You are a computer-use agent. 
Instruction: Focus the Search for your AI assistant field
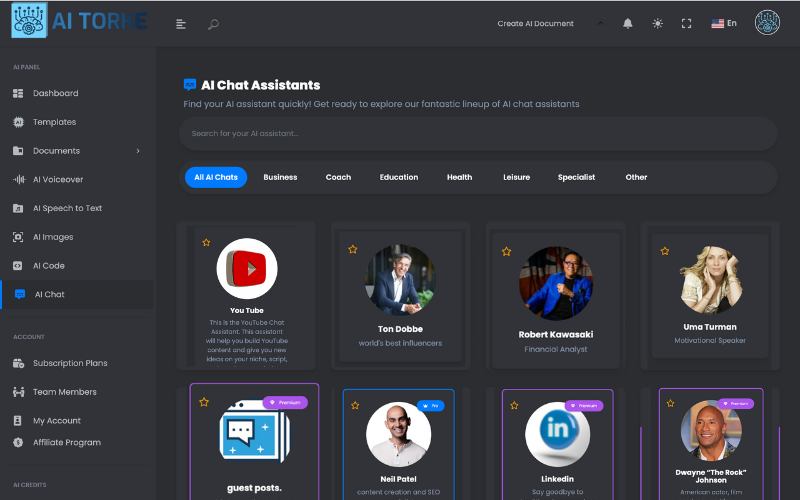tap(478, 134)
